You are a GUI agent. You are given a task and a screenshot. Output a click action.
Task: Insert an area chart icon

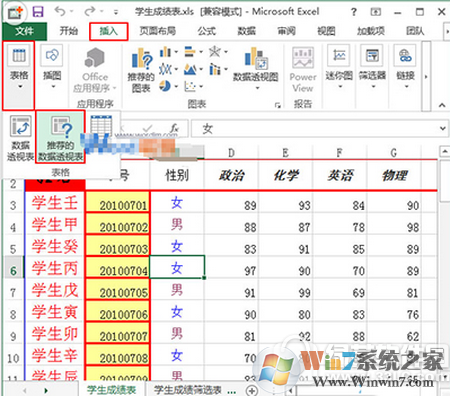(x=190, y=70)
